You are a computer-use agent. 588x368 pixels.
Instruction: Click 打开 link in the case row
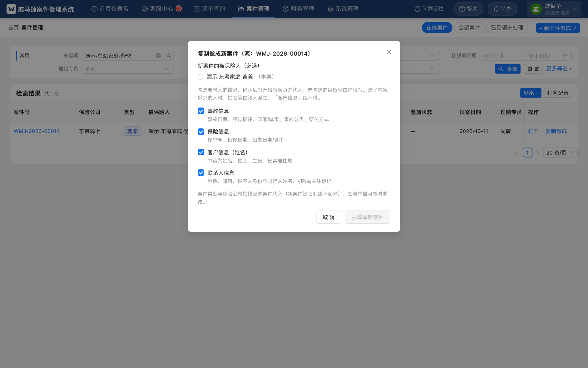pos(533,131)
